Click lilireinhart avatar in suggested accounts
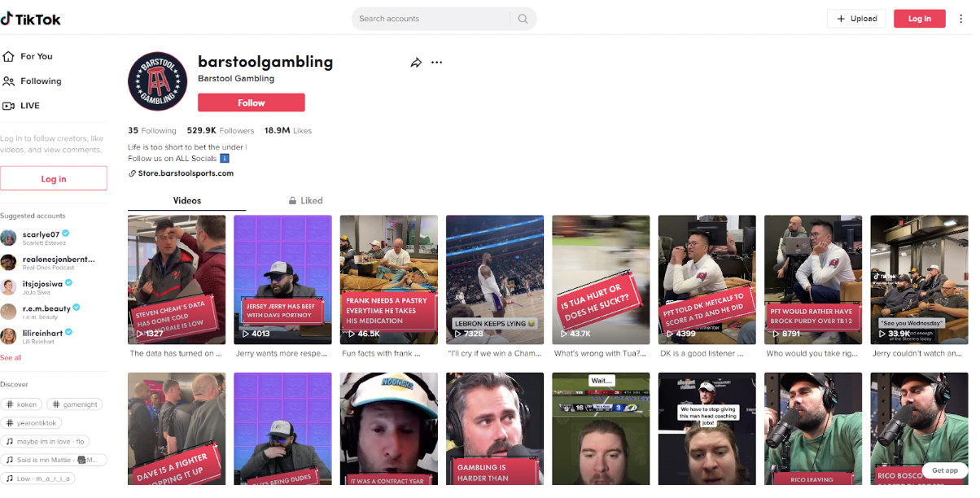 point(8,336)
